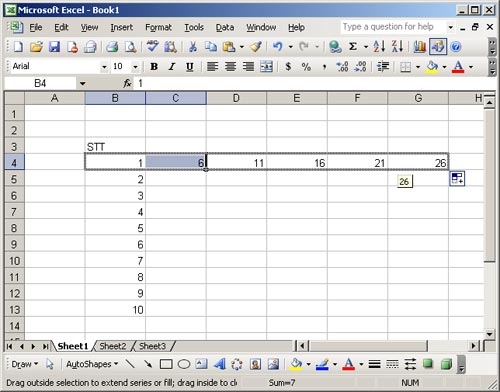Open the Format menu
This screenshot has height=392, width=500.
pyautogui.click(x=158, y=27)
